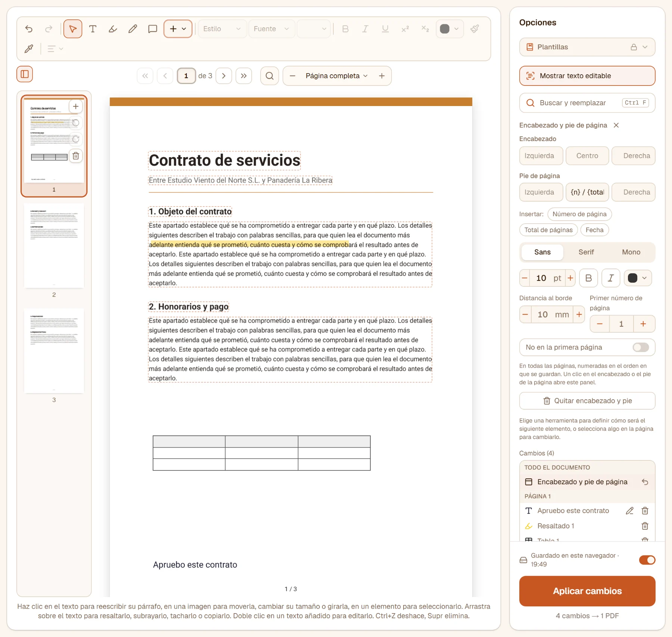This screenshot has height=637, width=672.
Task: Open the header footer color swatch
Action: (x=638, y=278)
